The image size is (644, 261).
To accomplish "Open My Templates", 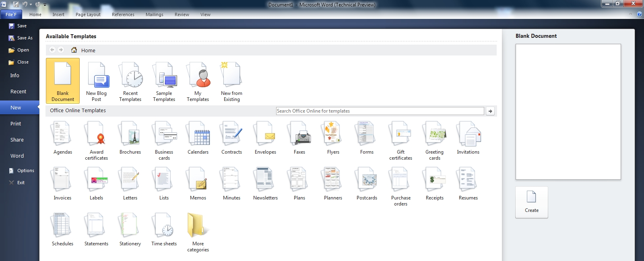I will coord(198,81).
